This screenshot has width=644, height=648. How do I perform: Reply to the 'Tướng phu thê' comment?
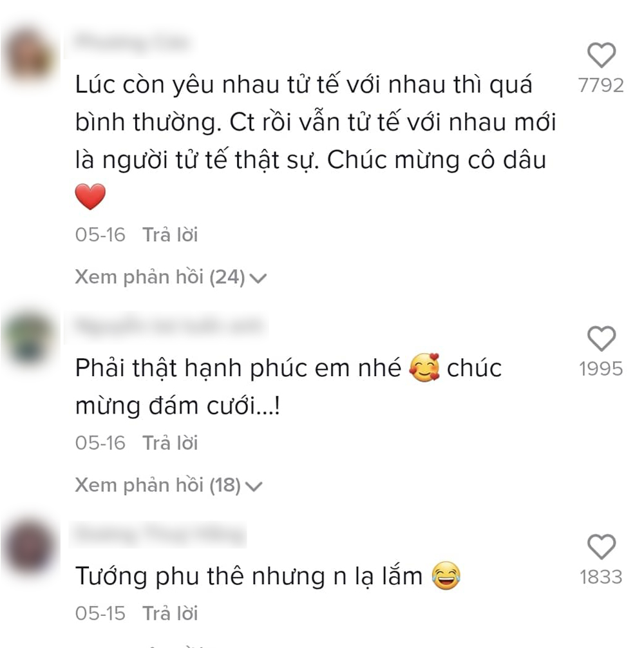(170, 613)
